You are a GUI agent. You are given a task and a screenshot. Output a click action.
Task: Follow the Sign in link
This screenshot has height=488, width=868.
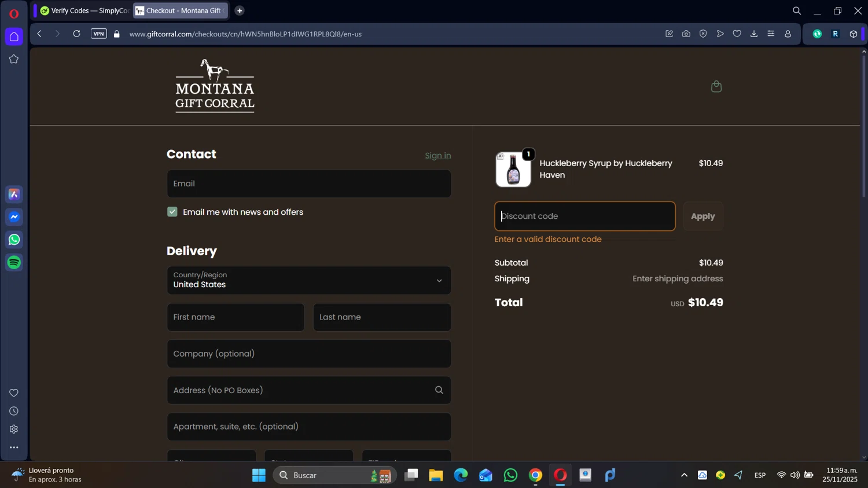pos(438,156)
